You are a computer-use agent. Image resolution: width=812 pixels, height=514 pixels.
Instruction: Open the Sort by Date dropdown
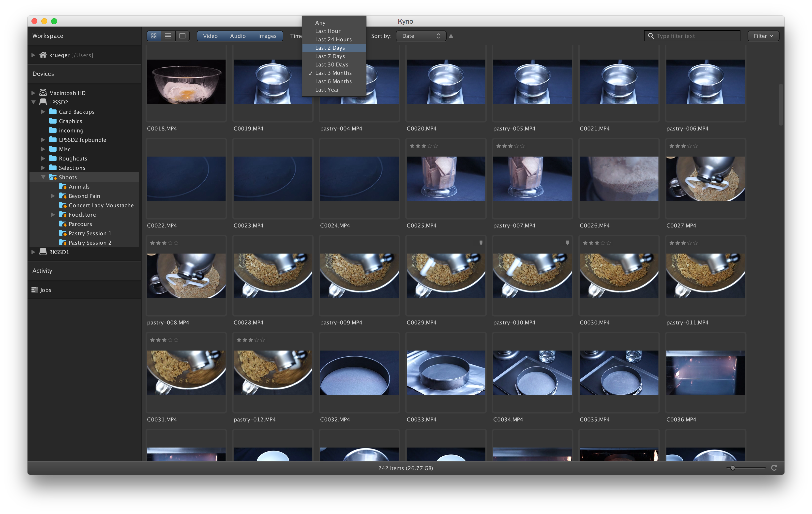421,36
